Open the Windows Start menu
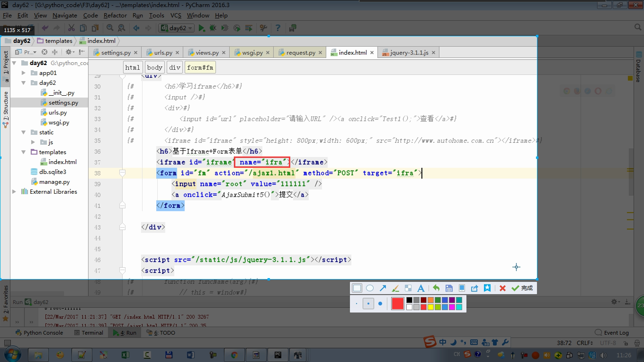The image size is (644, 362). tap(11, 354)
